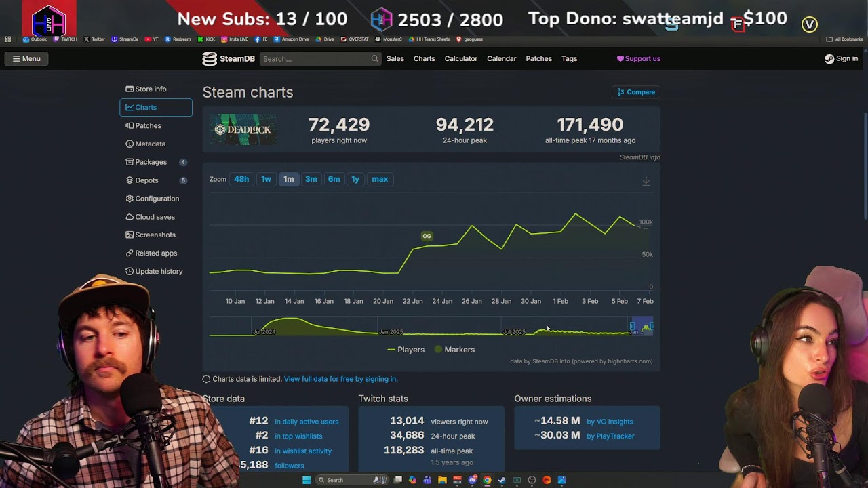The width and height of the screenshot is (868, 488).
Task: Open Charts in the top navigation
Action: (x=425, y=59)
